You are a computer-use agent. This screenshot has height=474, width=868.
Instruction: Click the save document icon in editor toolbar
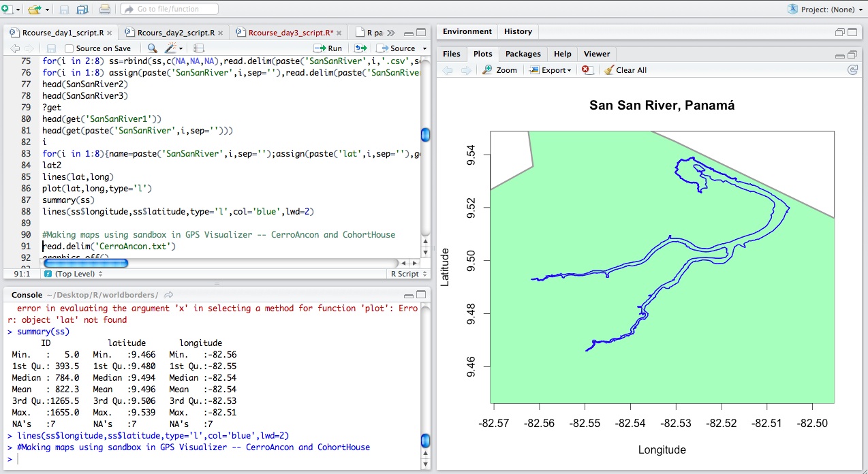coord(51,48)
